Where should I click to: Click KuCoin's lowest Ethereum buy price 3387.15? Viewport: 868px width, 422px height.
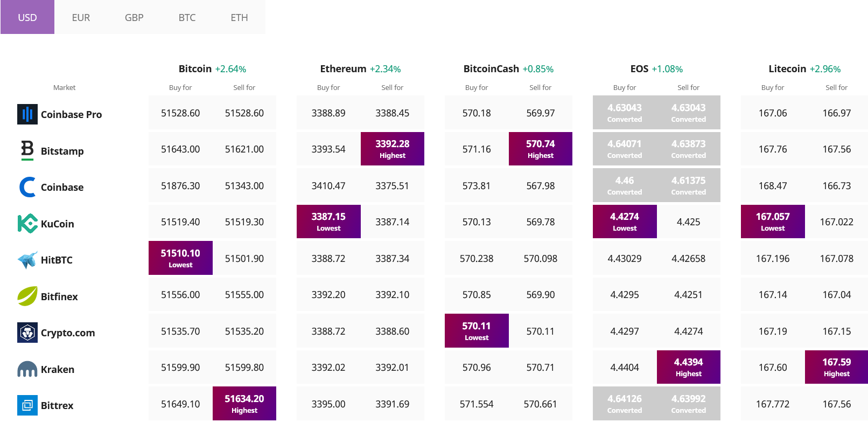click(328, 222)
